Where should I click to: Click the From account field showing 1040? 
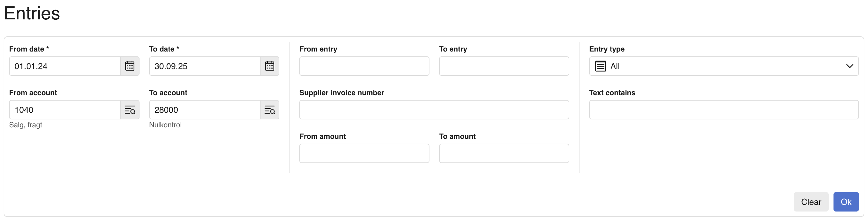pyautogui.click(x=65, y=110)
